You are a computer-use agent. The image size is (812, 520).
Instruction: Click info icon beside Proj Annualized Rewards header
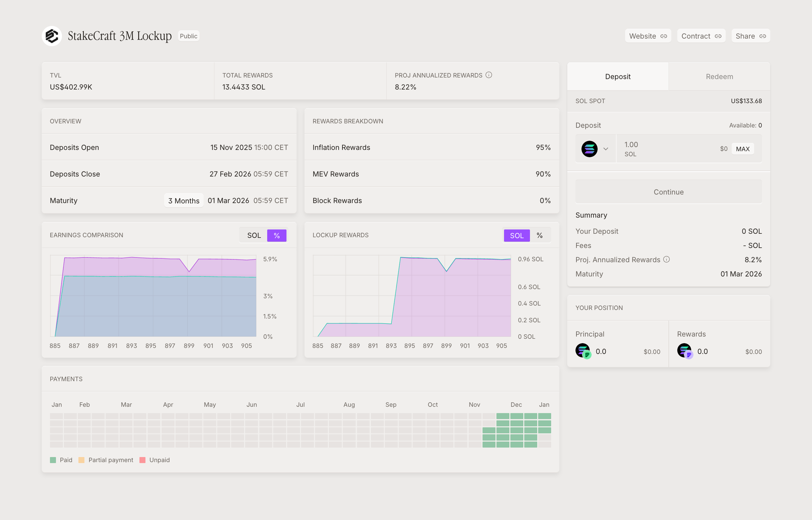489,75
